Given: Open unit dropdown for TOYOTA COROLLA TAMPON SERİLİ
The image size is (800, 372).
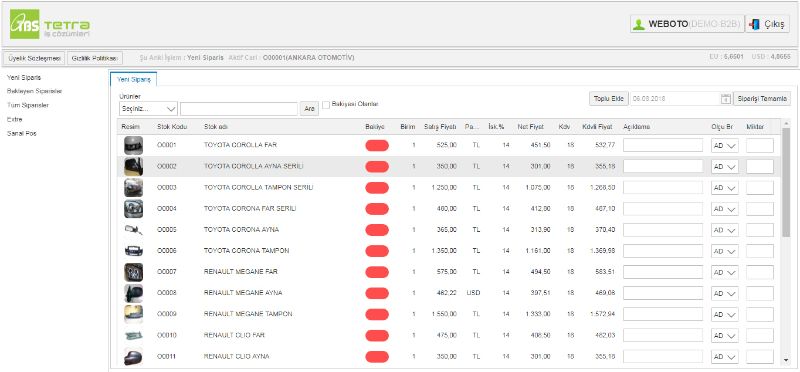Looking at the screenshot, I should point(724,187).
